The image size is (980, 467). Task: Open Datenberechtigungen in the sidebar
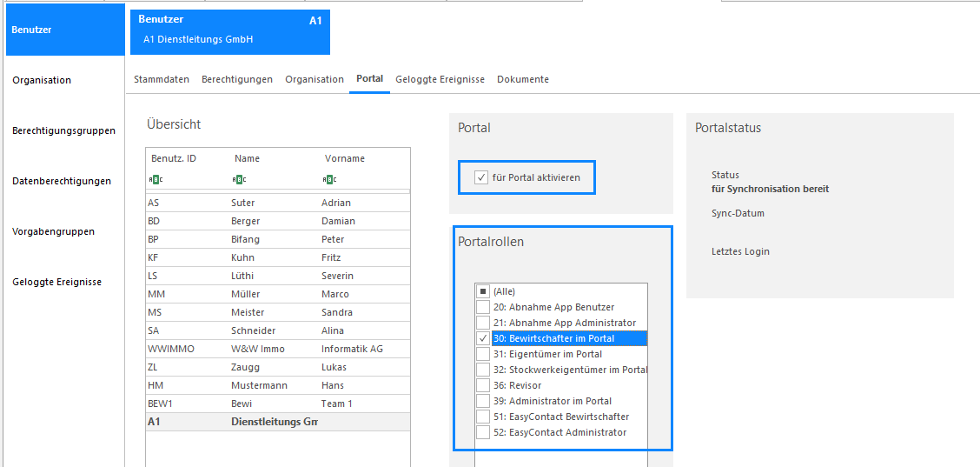click(x=62, y=181)
